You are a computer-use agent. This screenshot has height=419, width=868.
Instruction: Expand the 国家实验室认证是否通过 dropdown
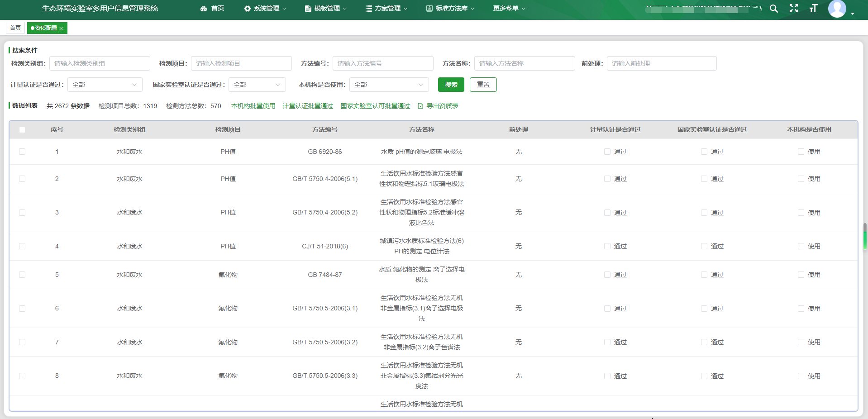click(x=257, y=85)
